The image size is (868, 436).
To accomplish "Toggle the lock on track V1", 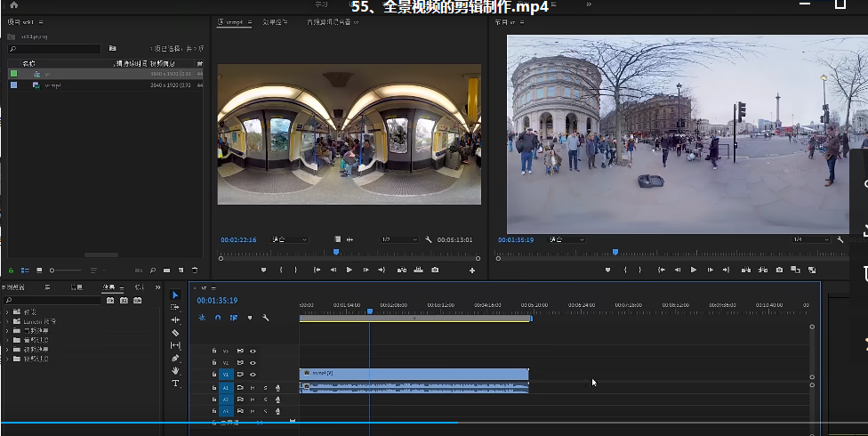I will point(213,375).
